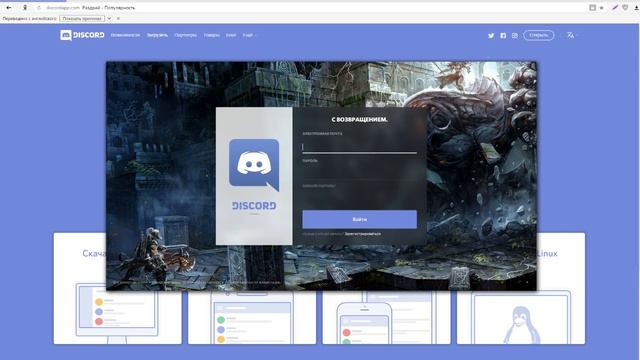Image resolution: width=640 pixels, height=360 pixels.
Task: Click the Войти login button
Action: point(359,219)
